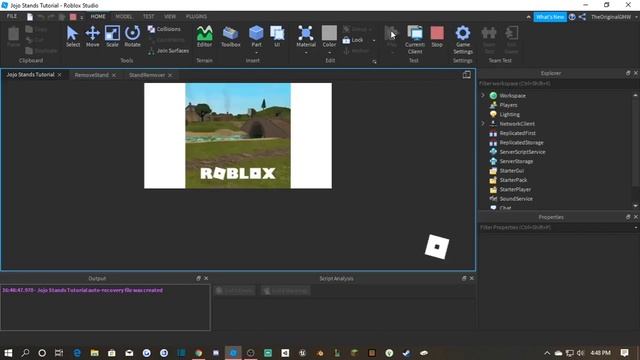Screen dimensions: 640x360
Task: Activate the Move tool
Action: pyautogui.click(x=93, y=36)
